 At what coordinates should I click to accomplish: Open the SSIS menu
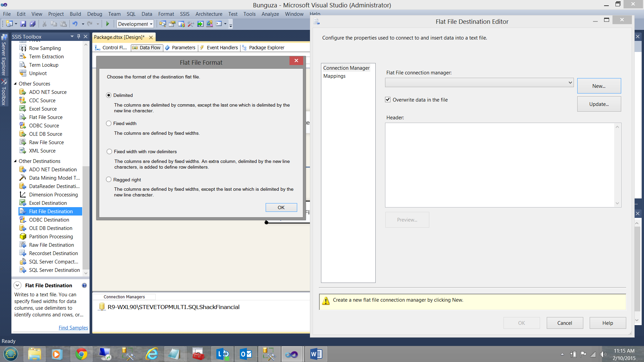click(184, 14)
